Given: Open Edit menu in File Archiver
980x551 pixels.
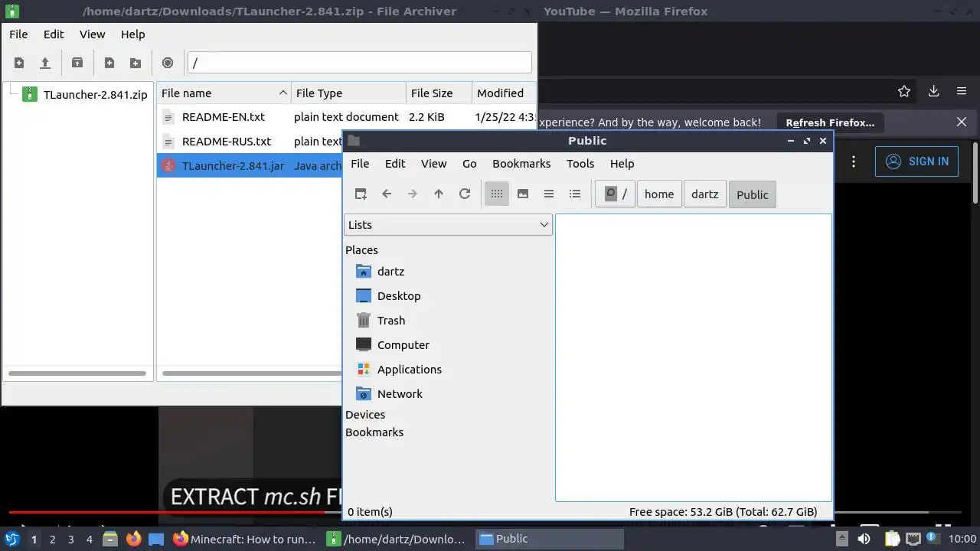Looking at the screenshot, I should [54, 34].
